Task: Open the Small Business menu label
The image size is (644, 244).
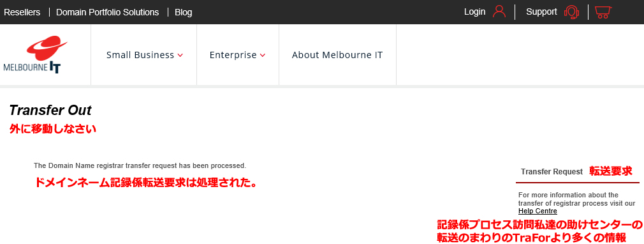Action: click(x=140, y=55)
